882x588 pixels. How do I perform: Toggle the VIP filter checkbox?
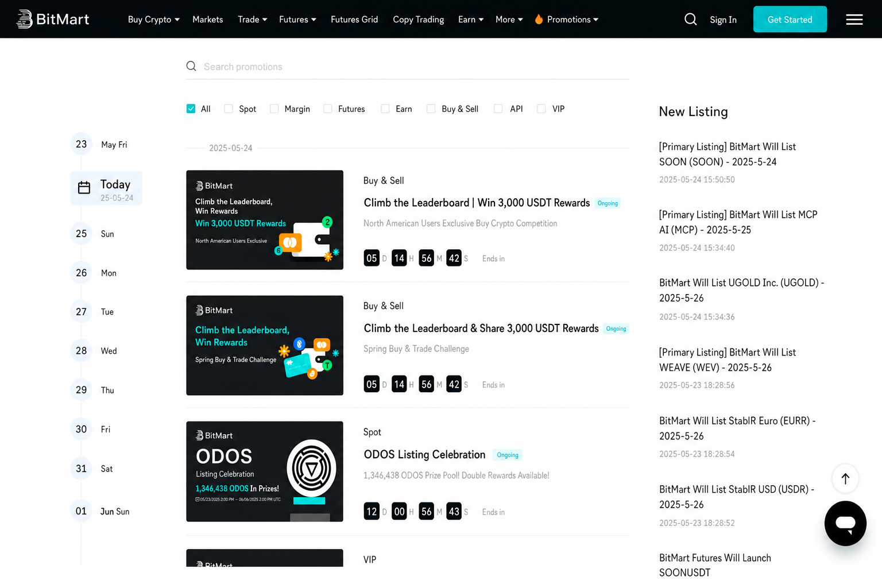[x=541, y=109]
